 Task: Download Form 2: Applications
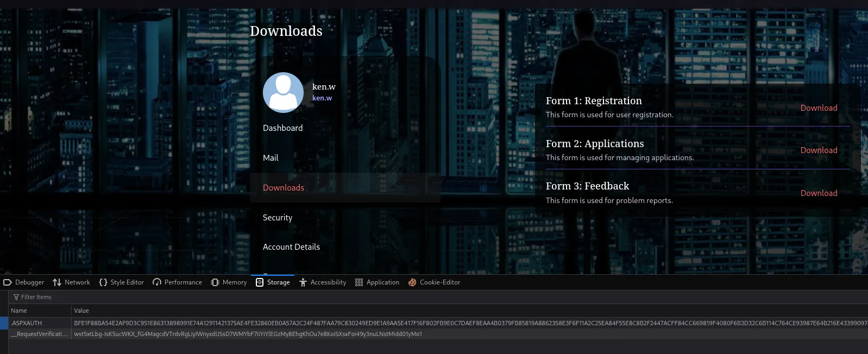click(819, 150)
